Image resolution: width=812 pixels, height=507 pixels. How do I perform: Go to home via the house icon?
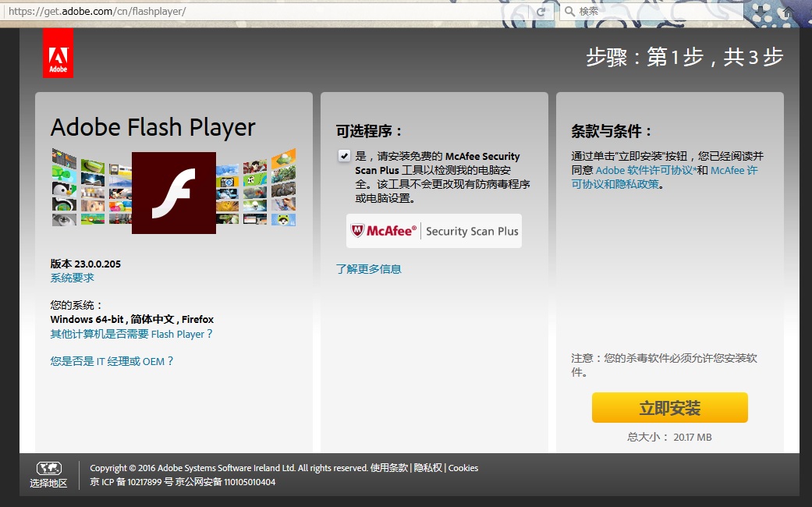789,12
